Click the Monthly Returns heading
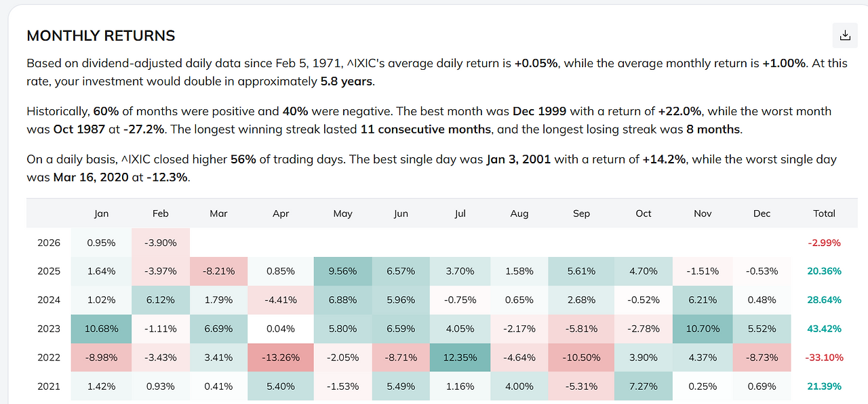 100,36
